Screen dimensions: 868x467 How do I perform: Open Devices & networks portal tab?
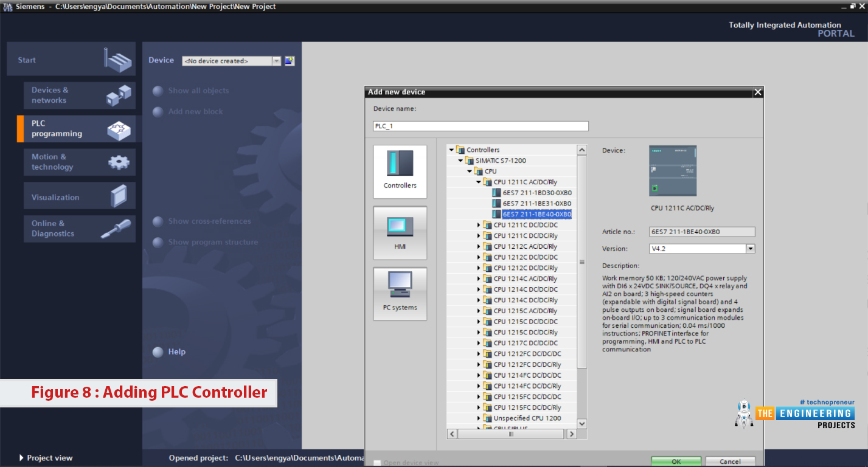[80, 95]
